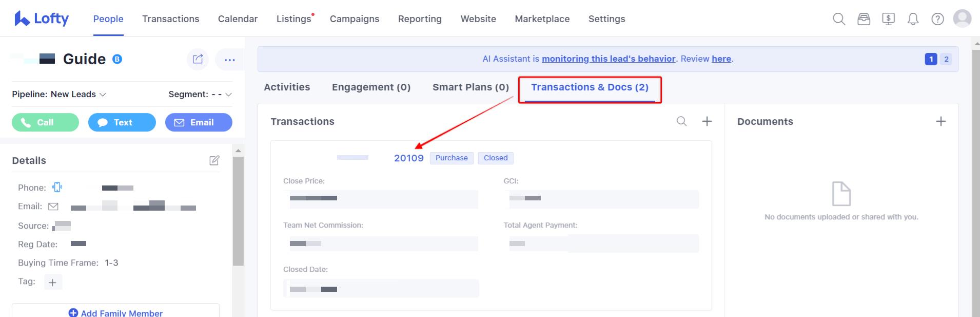Image resolution: width=980 pixels, height=317 pixels.
Task: Click the Purchase tag on the transaction
Action: pyautogui.click(x=452, y=158)
